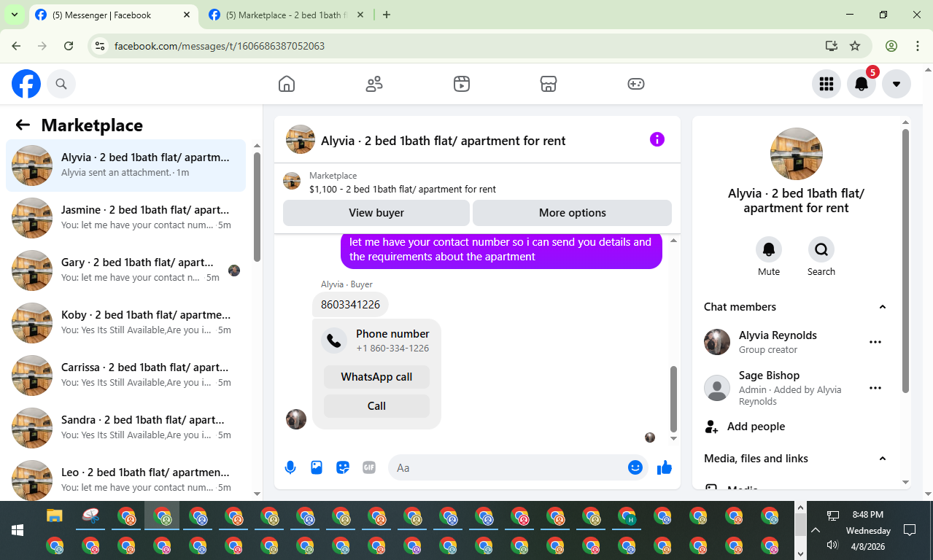Image resolution: width=933 pixels, height=560 pixels.
Task: Mute the conversation bell icon
Action: click(769, 249)
